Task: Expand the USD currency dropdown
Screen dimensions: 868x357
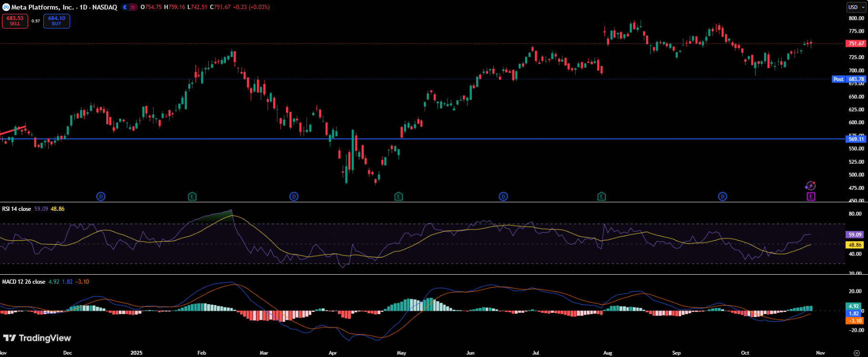Action: 856,7
